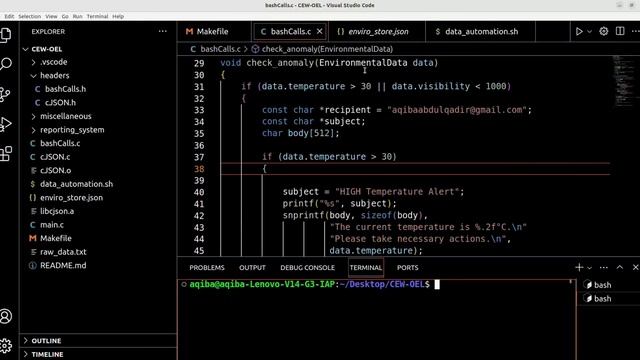This screenshot has width=640, height=360.
Task: Open the editor settings gear icon
Action: pyautogui.click(x=603, y=31)
